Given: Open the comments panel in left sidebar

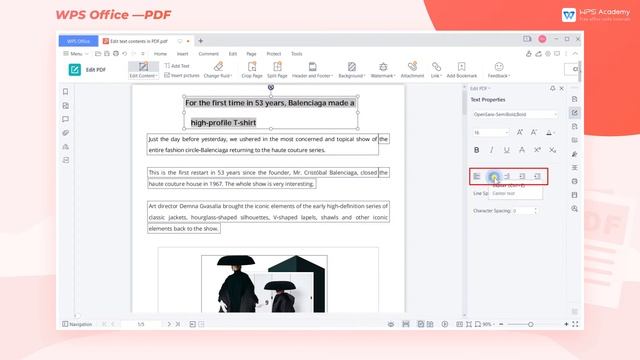Looking at the screenshot, I should pyautogui.click(x=65, y=119).
